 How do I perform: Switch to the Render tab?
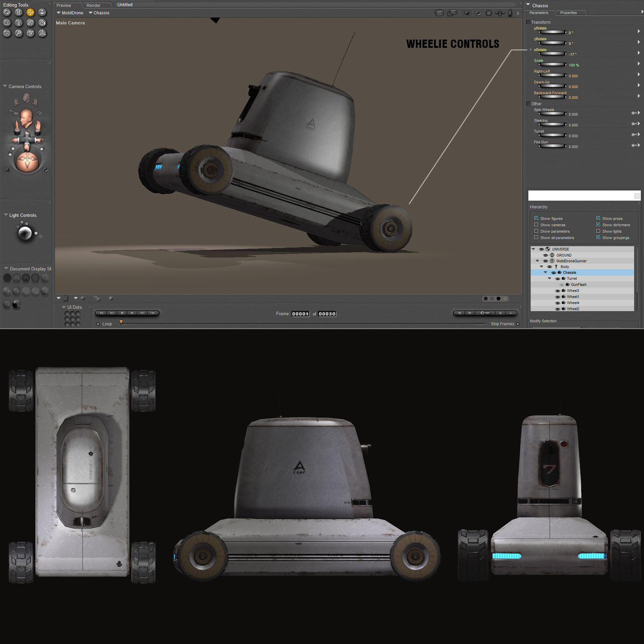tap(93, 6)
